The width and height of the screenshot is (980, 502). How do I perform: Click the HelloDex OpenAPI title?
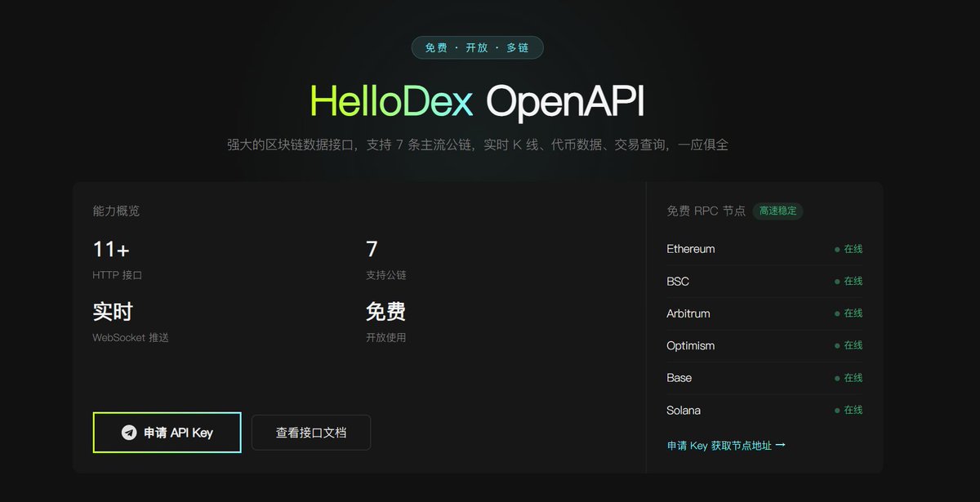click(x=477, y=102)
